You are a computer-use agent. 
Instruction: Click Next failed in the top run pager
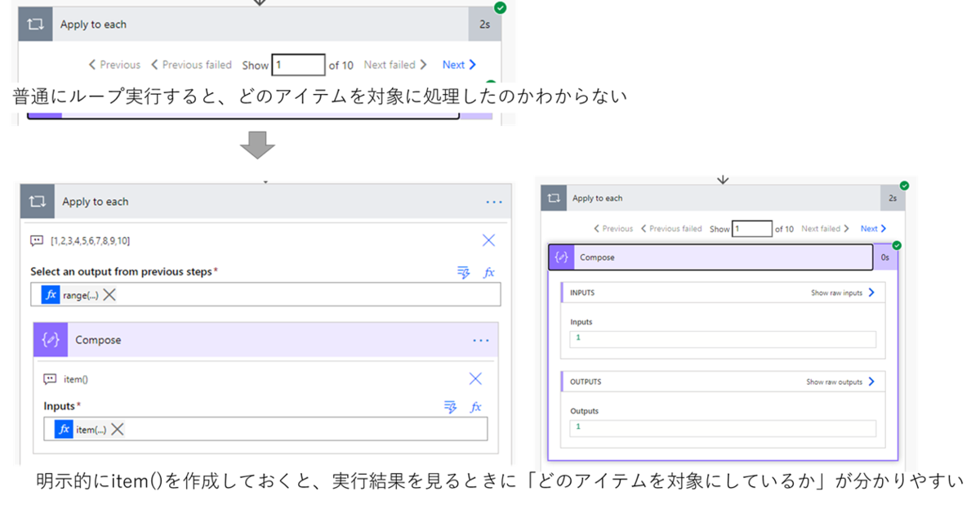click(395, 65)
